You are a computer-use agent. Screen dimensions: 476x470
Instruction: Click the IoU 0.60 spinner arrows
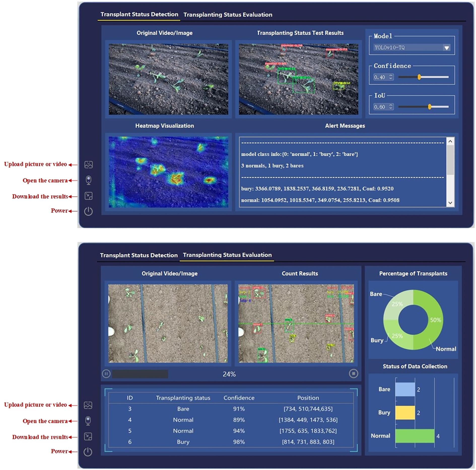coord(391,107)
